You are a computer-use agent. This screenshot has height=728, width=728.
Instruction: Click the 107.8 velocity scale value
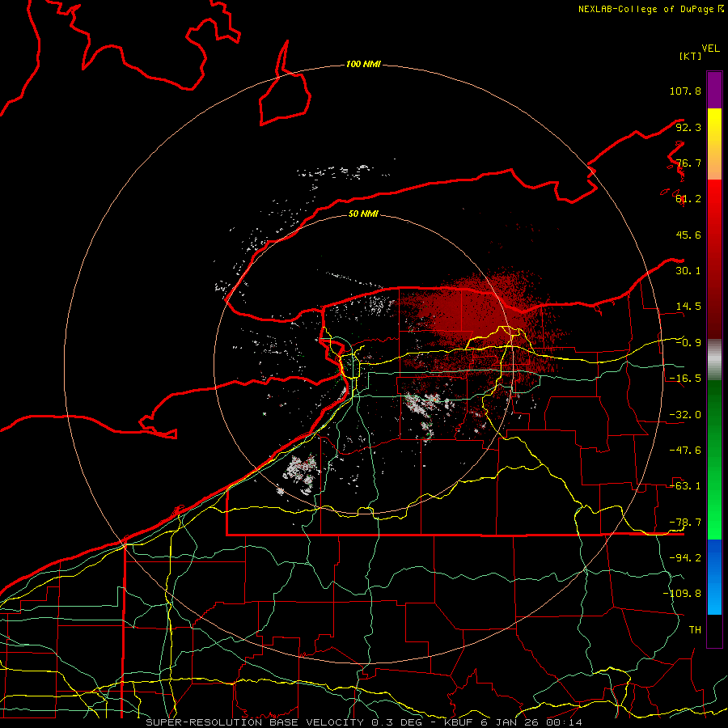685,91
